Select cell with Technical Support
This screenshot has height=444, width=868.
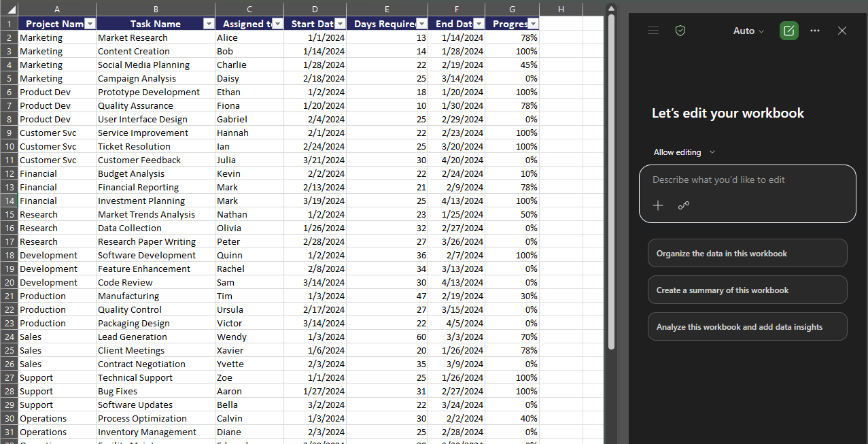click(x=156, y=377)
